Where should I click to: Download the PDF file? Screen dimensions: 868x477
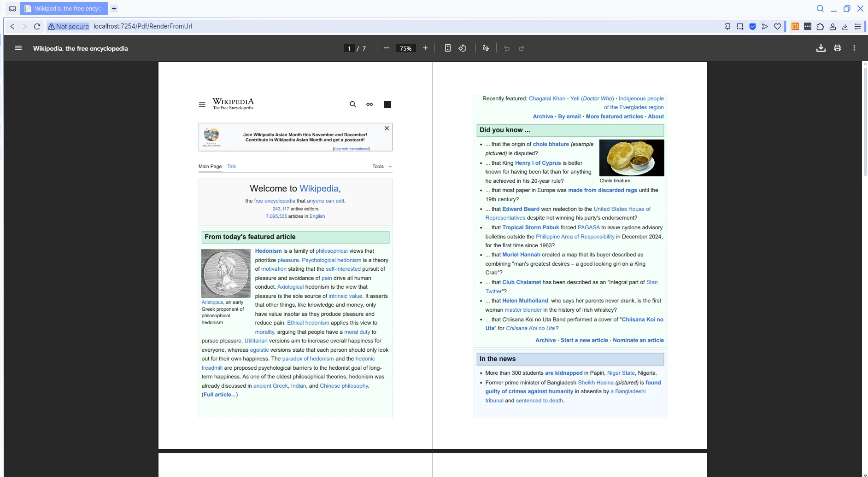click(x=821, y=48)
